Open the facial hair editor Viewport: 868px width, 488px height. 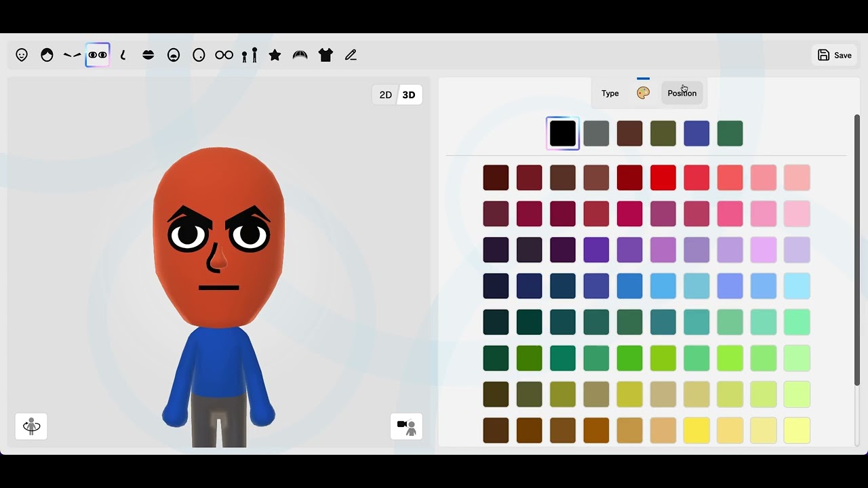(x=174, y=55)
